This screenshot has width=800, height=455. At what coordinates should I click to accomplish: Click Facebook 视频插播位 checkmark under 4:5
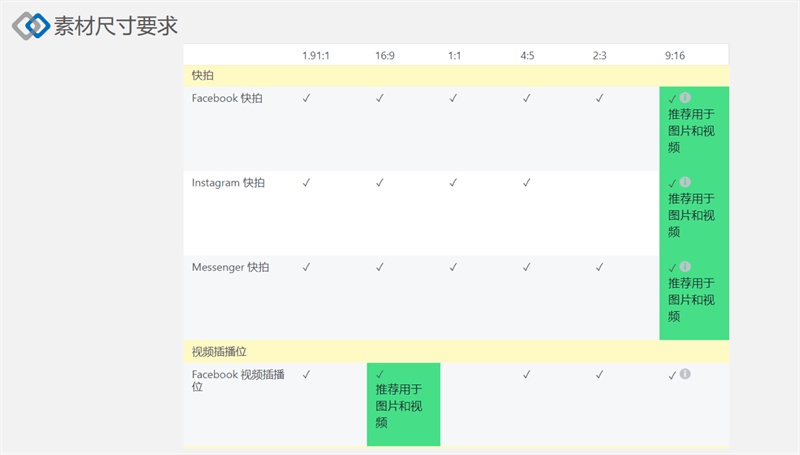click(527, 374)
